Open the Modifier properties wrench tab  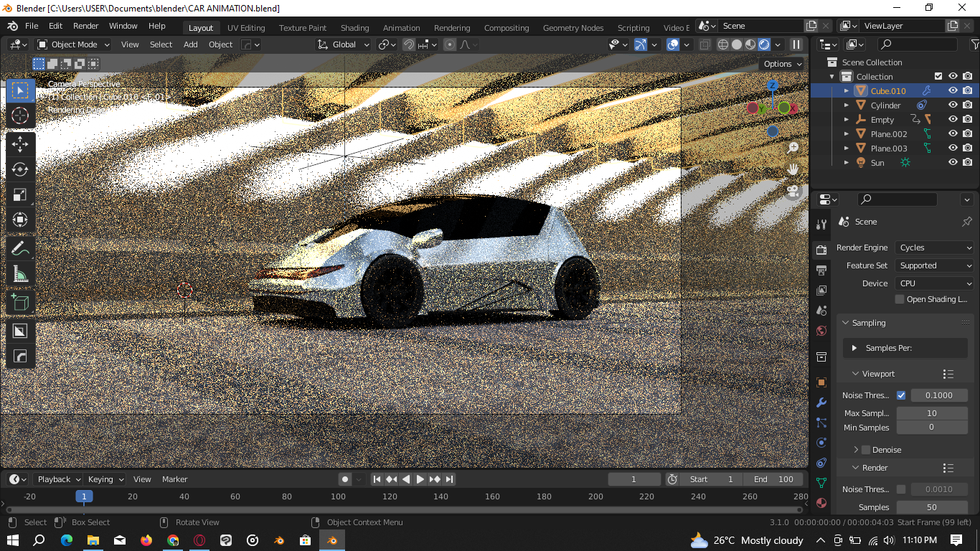(821, 402)
